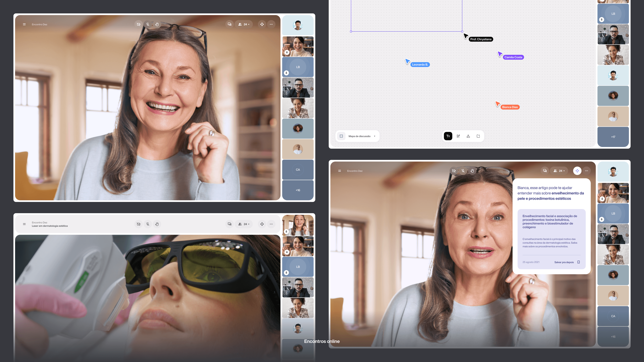Click the highlighted white apps icon above article popup

tap(577, 171)
